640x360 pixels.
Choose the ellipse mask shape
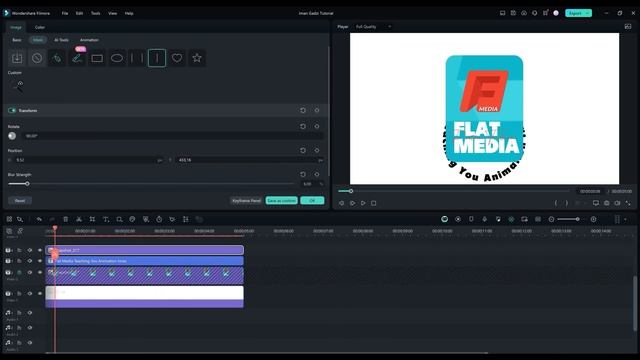117,58
